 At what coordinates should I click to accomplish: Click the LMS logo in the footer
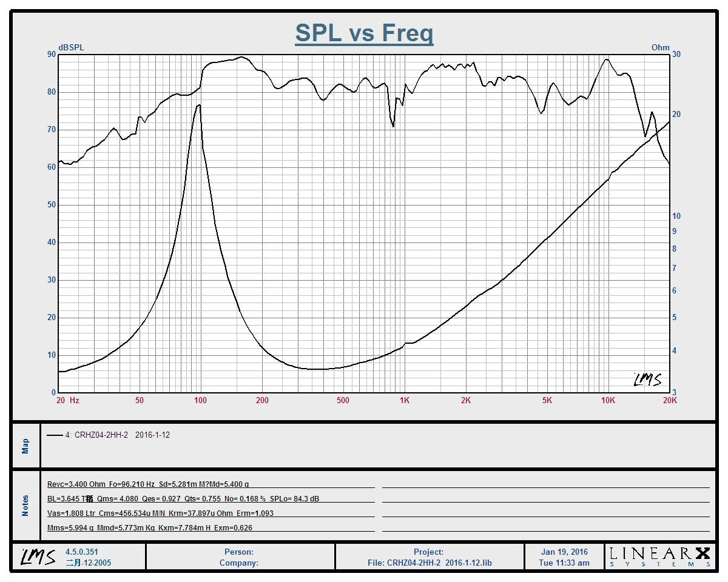pyautogui.click(x=38, y=557)
